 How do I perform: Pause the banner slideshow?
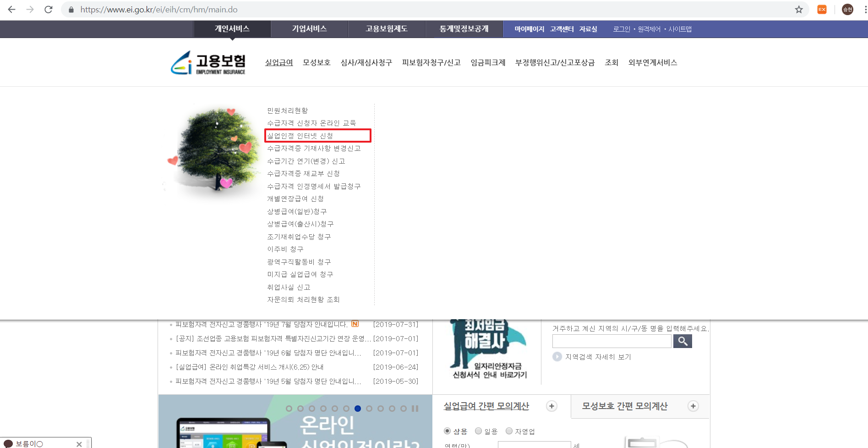tap(415, 409)
